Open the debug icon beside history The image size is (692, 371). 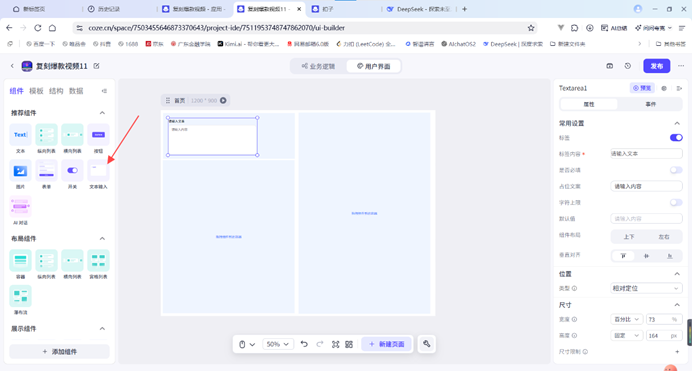pos(609,66)
